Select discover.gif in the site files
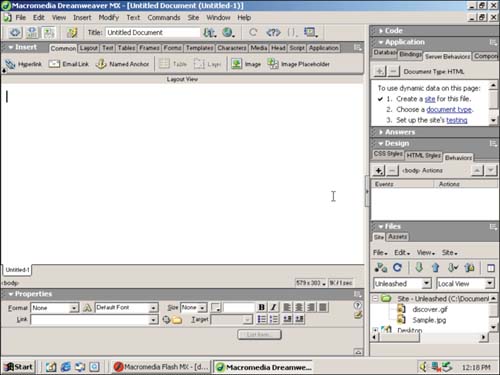 tap(430, 309)
